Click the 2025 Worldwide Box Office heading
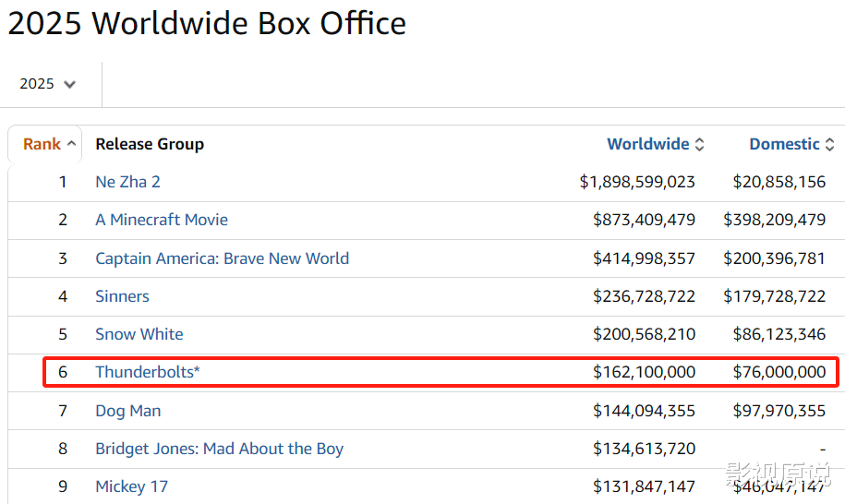845x504 pixels. (207, 23)
